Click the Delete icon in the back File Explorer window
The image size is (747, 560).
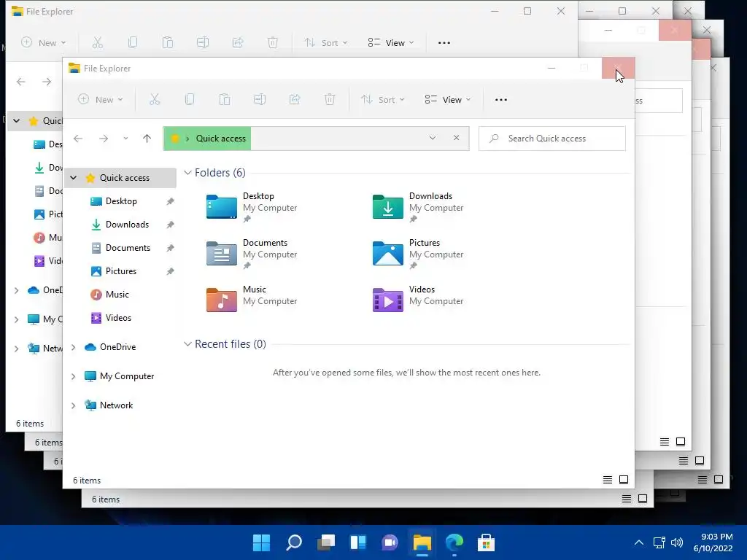pos(273,43)
